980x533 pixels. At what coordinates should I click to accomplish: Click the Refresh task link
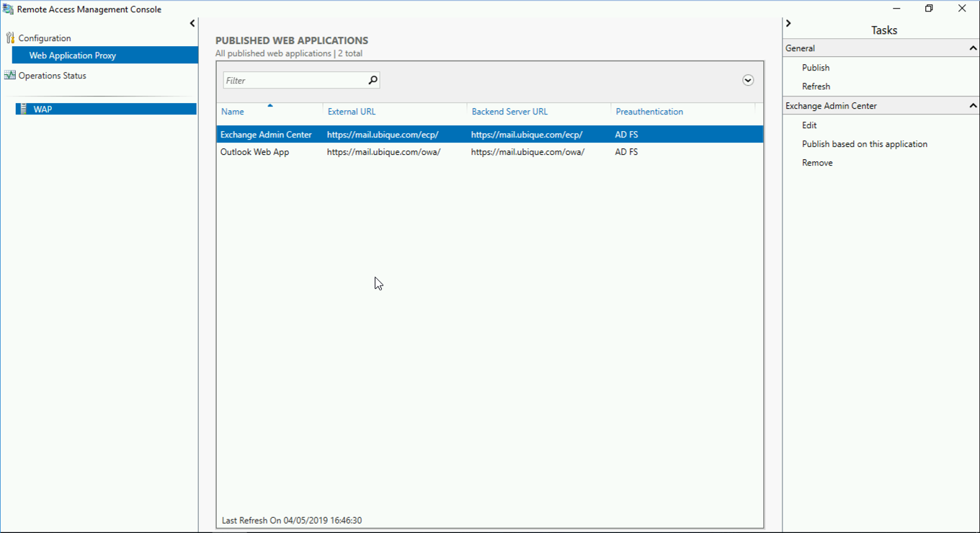[816, 86]
